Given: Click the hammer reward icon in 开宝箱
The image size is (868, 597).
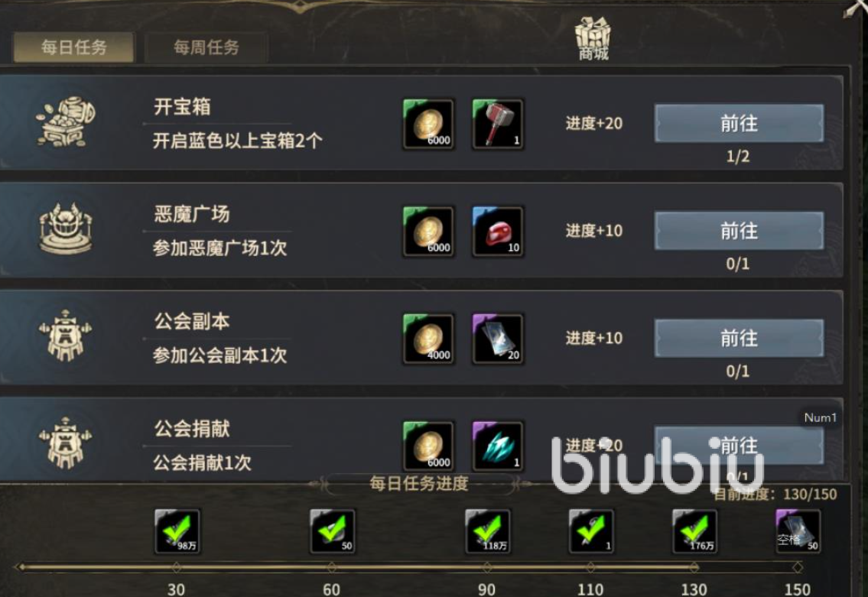Looking at the screenshot, I should 497,124.
